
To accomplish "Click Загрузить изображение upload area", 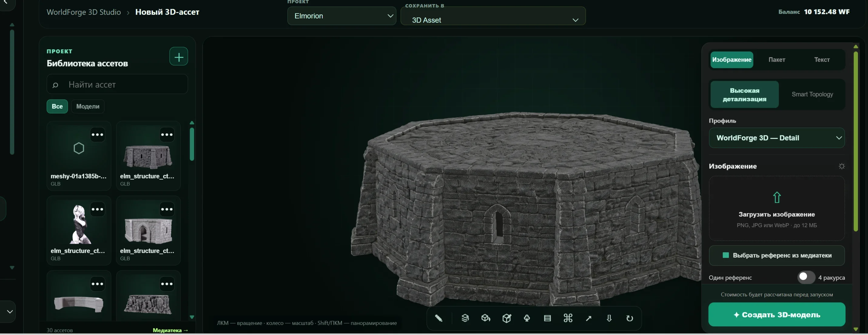I will (777, 208).
